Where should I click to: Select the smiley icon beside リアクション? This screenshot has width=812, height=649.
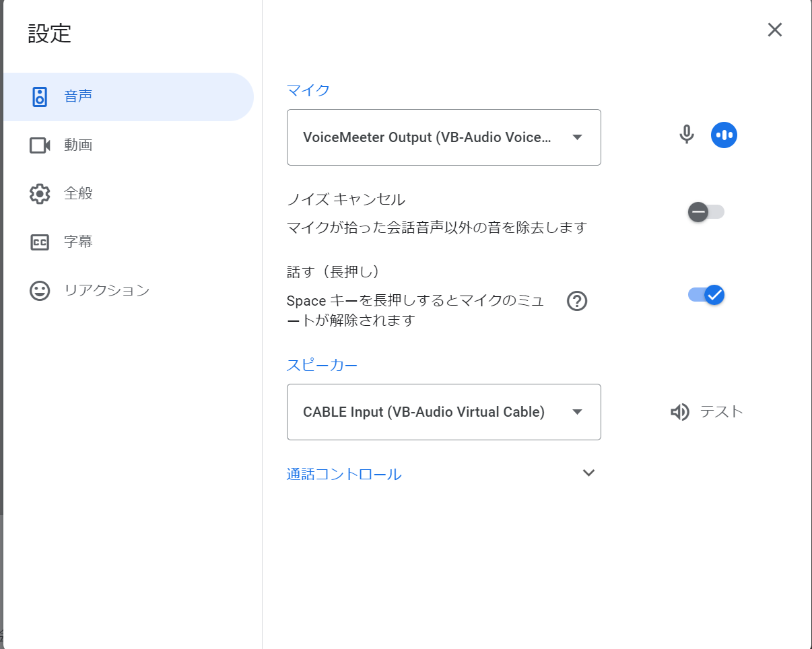click(40, 290)
